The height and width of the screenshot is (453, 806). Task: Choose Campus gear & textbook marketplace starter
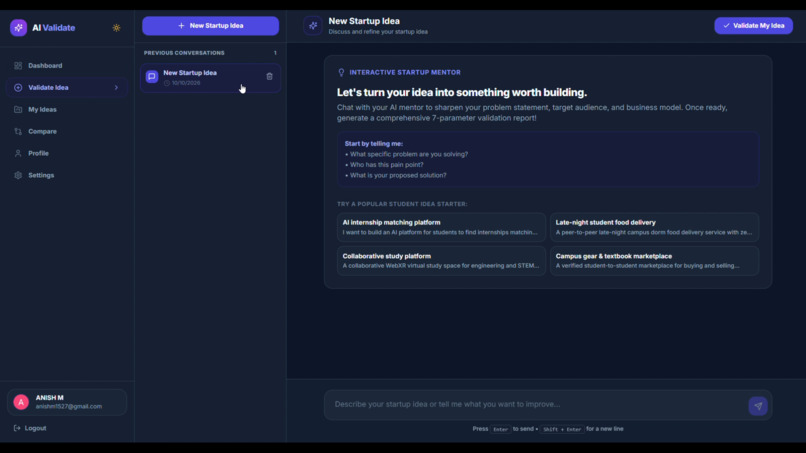click(x=654, y=261)
